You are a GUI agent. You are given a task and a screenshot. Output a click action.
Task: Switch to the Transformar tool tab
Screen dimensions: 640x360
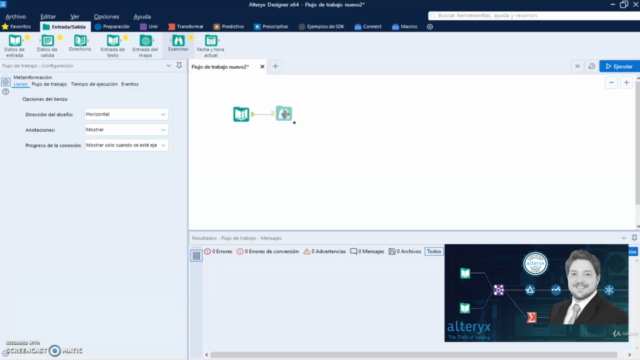186,27
